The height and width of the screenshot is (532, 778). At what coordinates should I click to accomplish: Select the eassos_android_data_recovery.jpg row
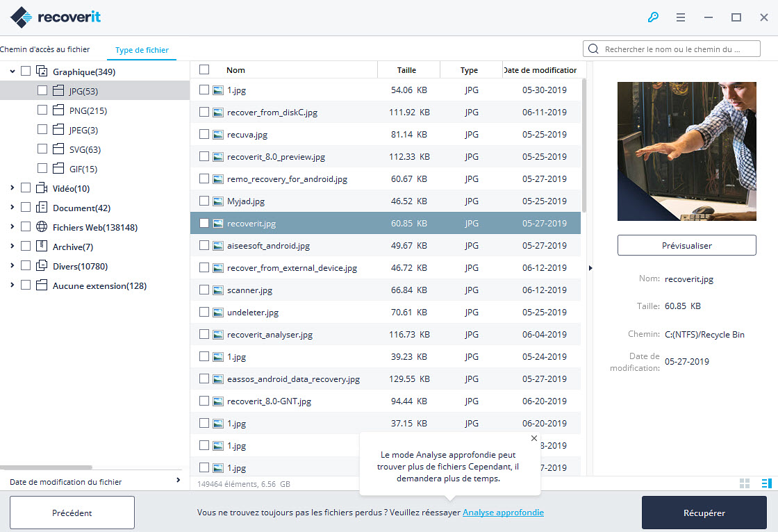pos(386,379)
